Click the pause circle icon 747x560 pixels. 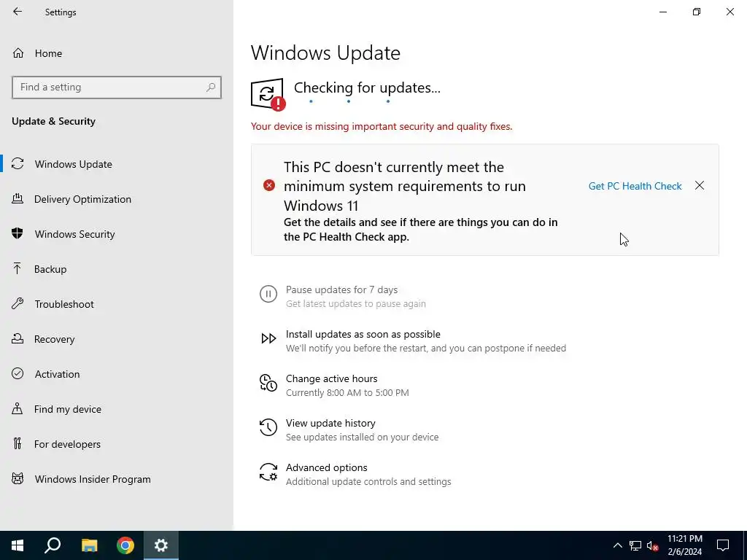pyautogui.click(x=268, y=294)
